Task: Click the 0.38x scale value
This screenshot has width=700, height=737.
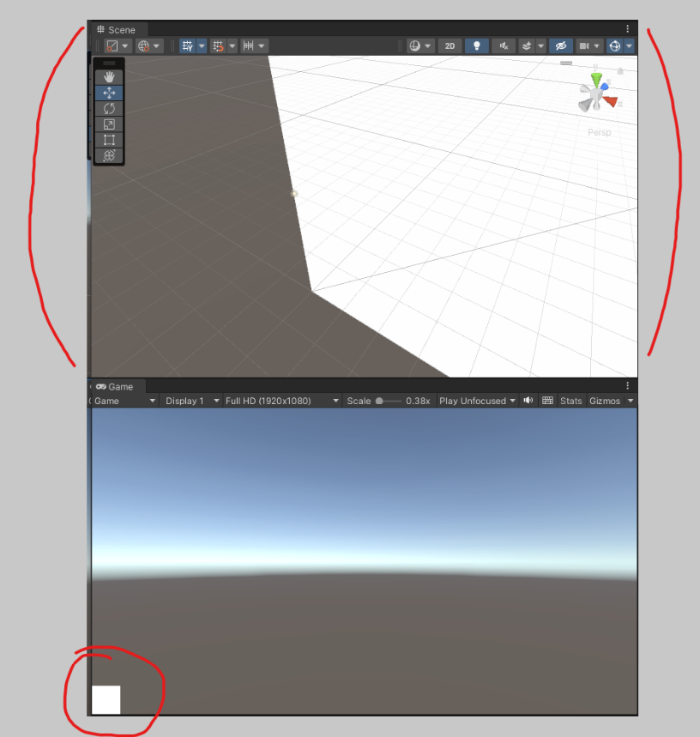Action: click(418, 401)
